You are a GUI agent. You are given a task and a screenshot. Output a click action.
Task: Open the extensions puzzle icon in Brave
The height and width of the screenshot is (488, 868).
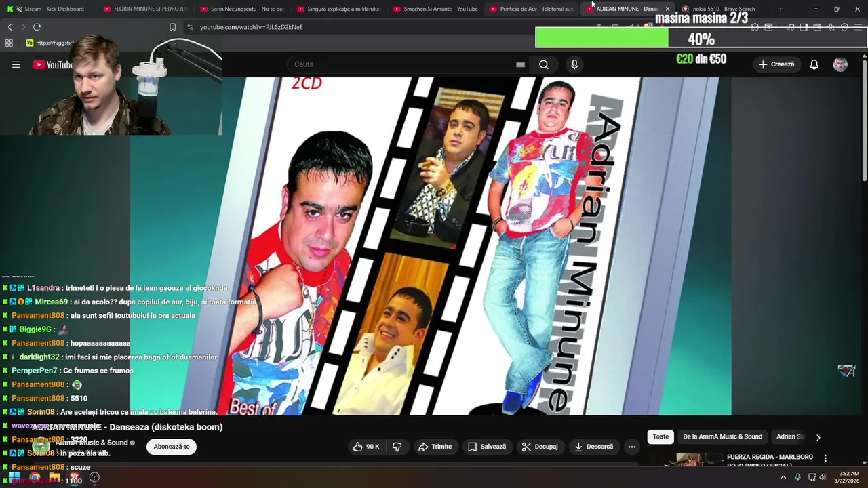tap(755, 27)
